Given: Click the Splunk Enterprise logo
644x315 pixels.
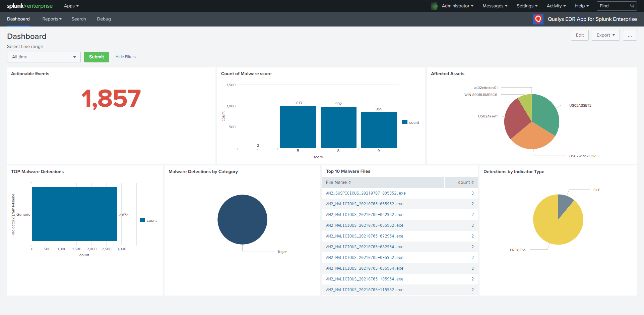Looking at the screenshot, I should coord(29,6).
